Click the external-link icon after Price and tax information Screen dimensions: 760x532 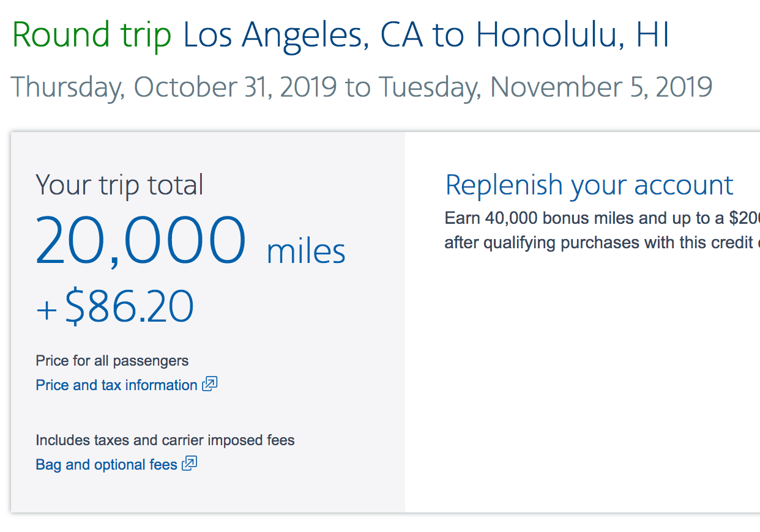pyautogui.click(x=210, y=384)
